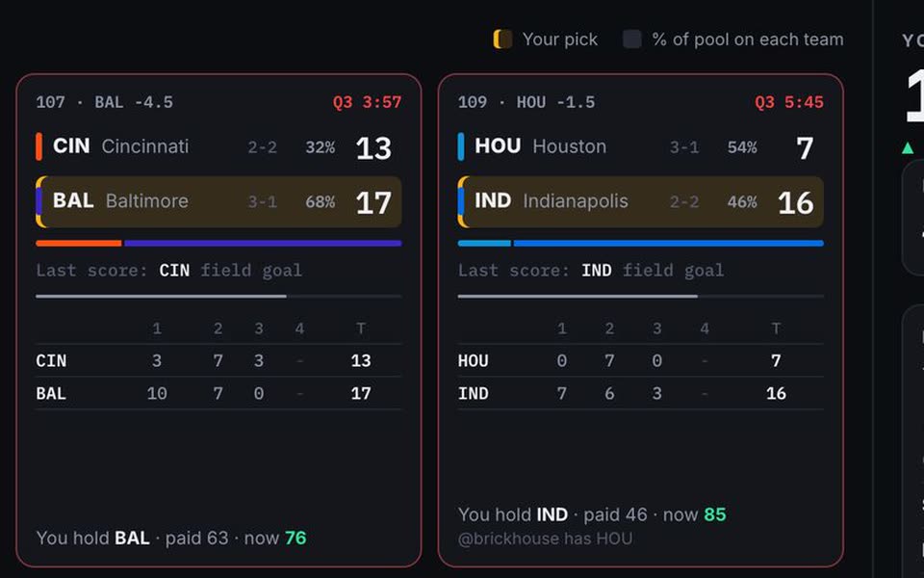Screen dimensions: 924x578
Task: Click the blue IND team color marker
Action: click(461, 201)
